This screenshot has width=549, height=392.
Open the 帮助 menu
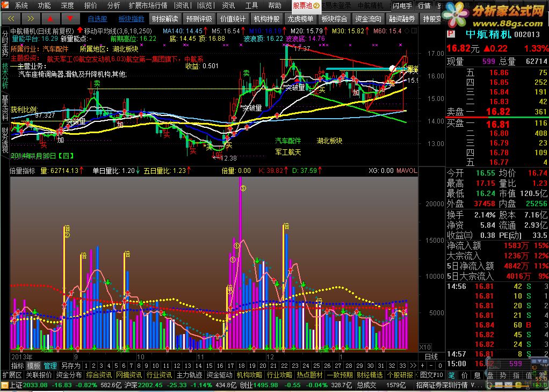click(274, 5)
